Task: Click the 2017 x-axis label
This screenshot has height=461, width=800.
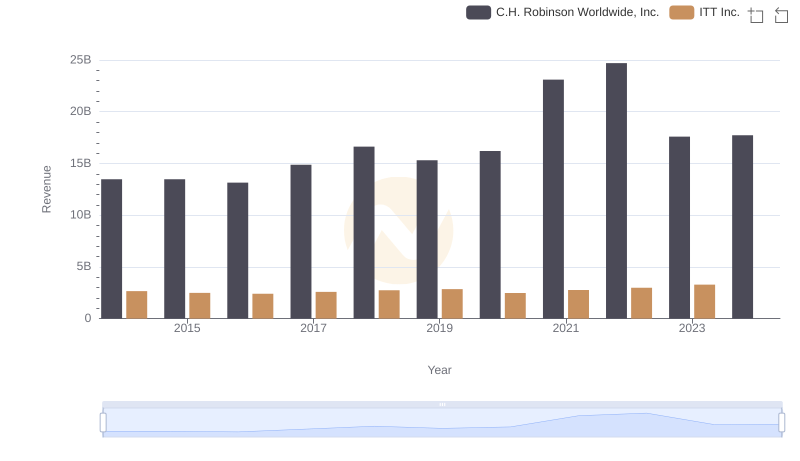Action: 313,328
